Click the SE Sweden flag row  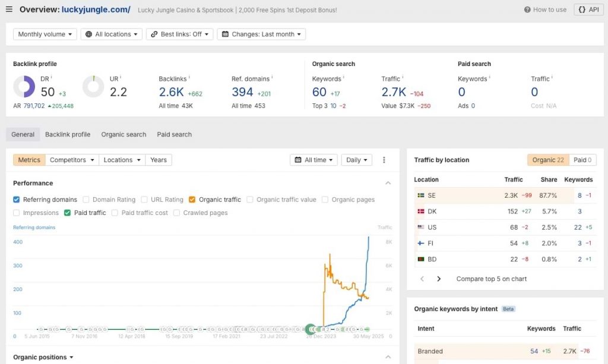coord(505,195)
